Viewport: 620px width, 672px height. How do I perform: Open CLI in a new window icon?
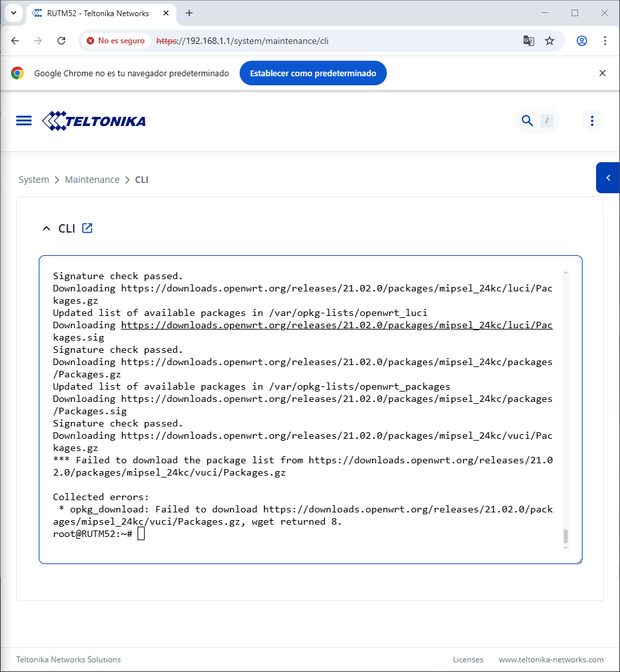(87, 228)
